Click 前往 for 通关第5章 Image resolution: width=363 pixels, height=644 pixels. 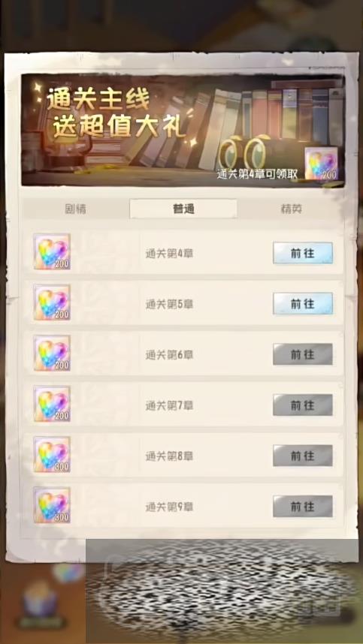(x=303, y=303)
